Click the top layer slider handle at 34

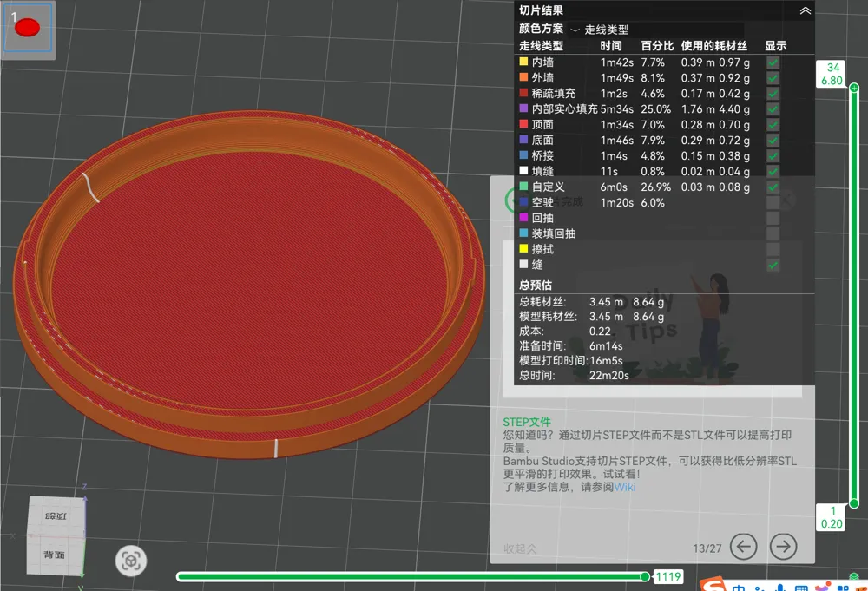[854, 88]
